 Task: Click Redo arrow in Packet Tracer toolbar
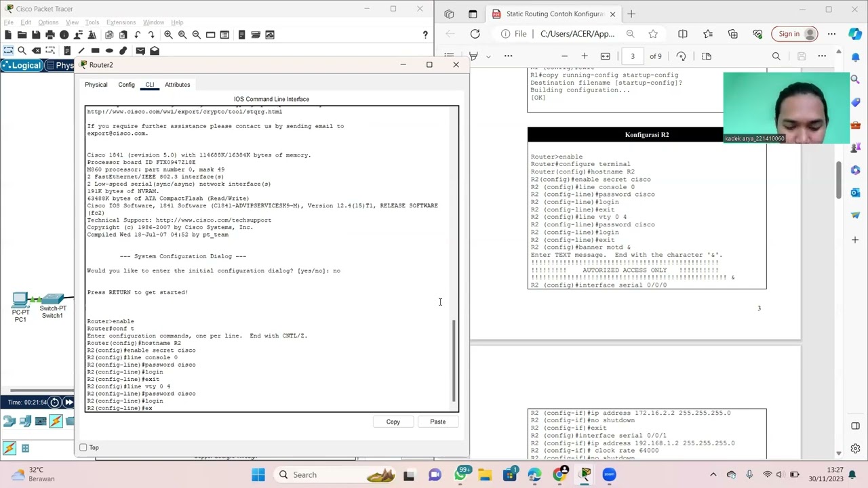click(x=152, y=35)
